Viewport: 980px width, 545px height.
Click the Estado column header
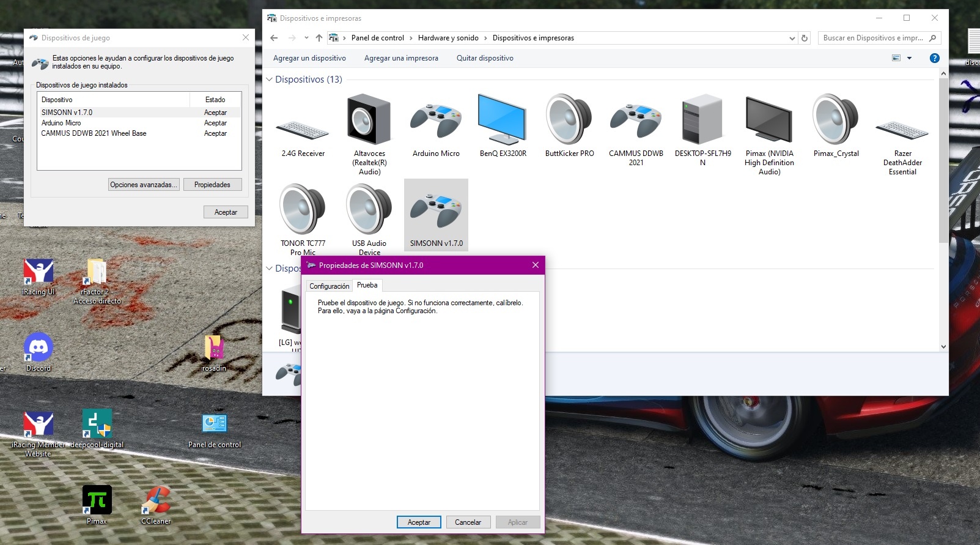[x=215, y=100]
